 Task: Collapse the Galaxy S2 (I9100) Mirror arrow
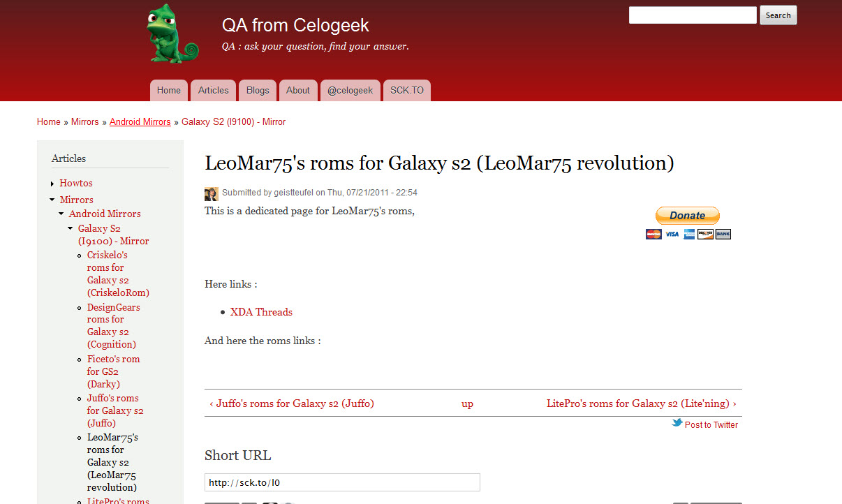pos(71,229)
